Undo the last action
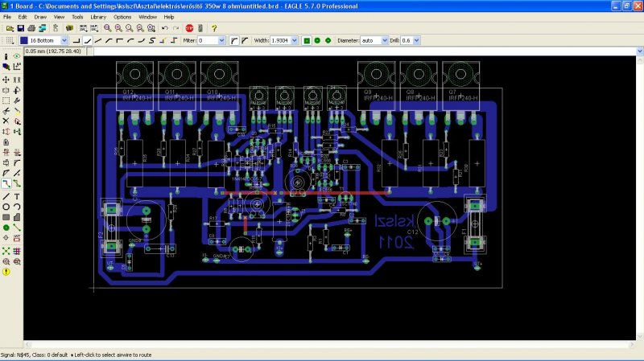 165,28
